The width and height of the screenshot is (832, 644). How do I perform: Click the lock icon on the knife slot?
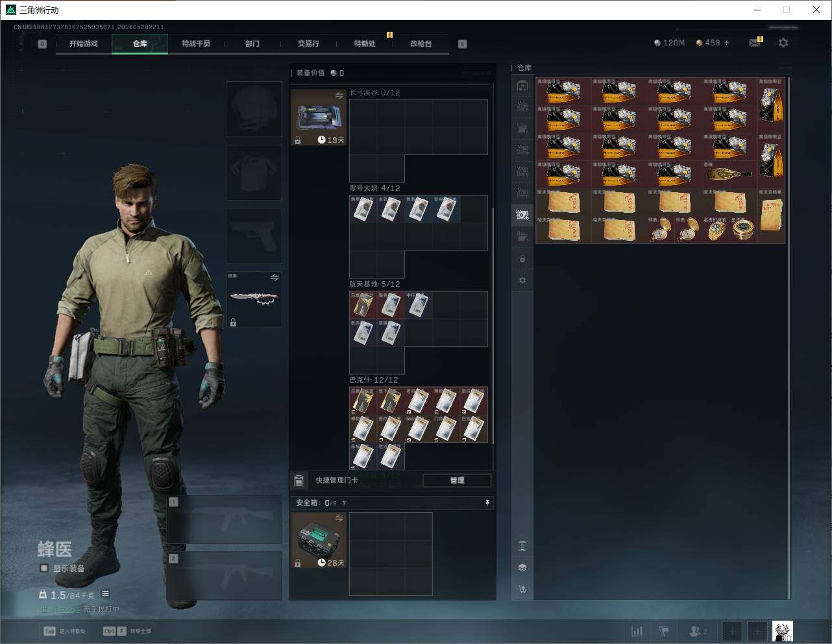[233, 322]
